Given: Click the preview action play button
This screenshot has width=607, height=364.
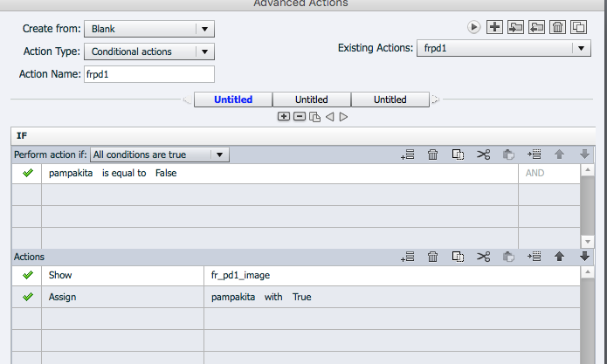Looking at the screenshot, I should [x=474, y=28].
